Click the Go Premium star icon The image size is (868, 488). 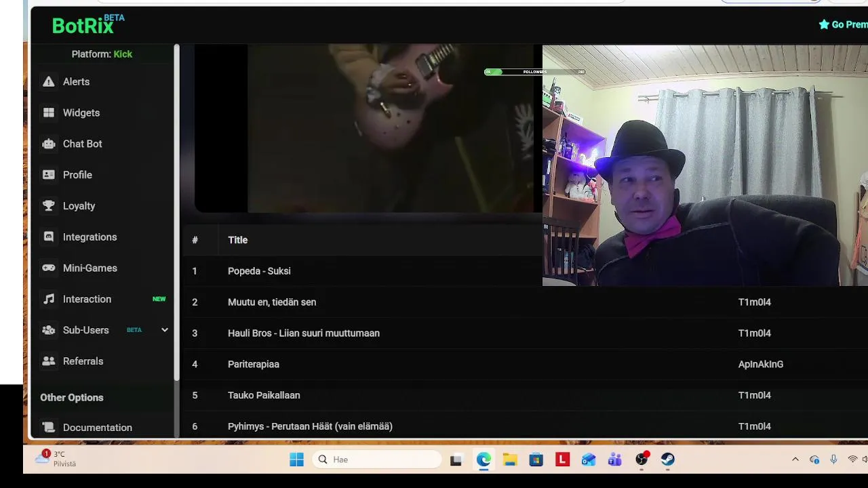click(x=824, y=24)
